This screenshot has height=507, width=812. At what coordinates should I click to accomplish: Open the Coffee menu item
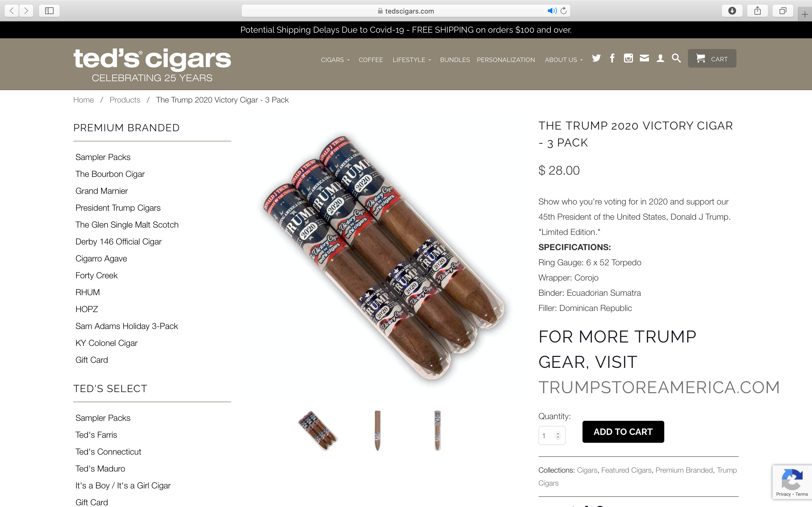click(371, 60)
